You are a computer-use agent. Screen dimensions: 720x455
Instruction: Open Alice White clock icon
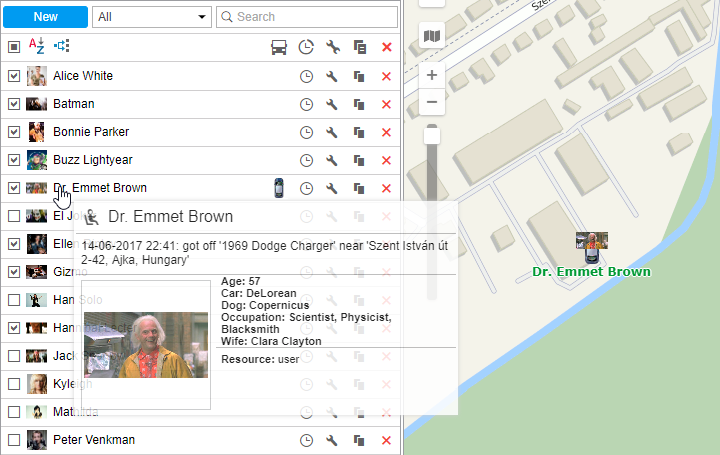[x=306, y=76]
